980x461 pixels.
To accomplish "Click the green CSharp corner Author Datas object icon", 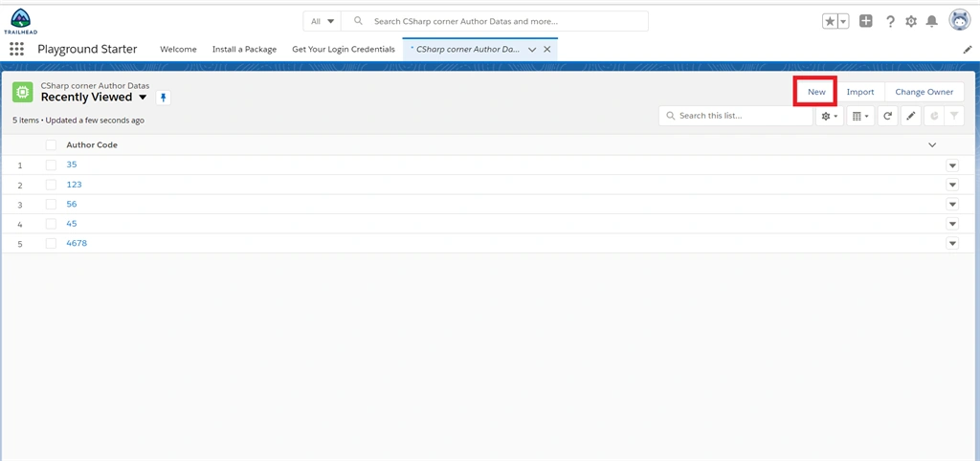I will pyautogui.click(x=23, y=93).
